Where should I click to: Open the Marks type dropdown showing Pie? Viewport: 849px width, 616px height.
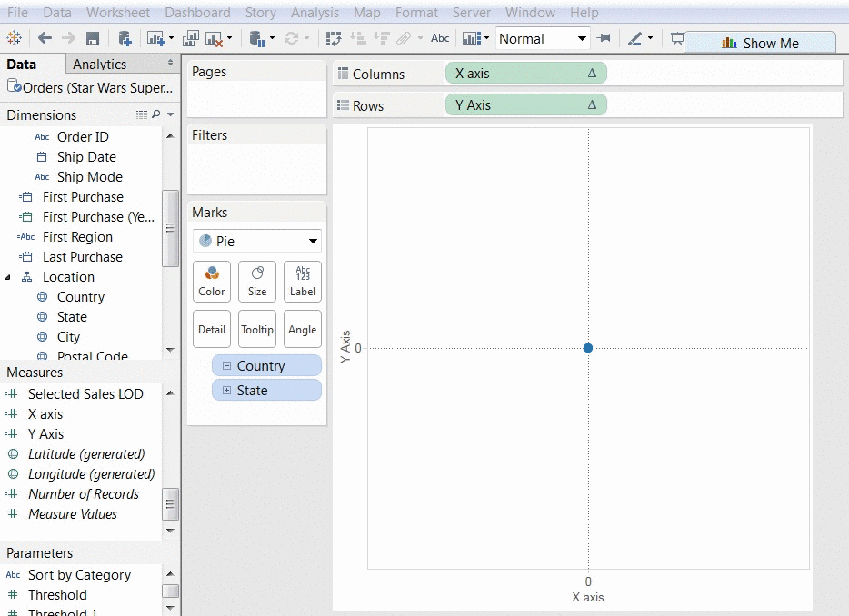click(x=256, y=241)
